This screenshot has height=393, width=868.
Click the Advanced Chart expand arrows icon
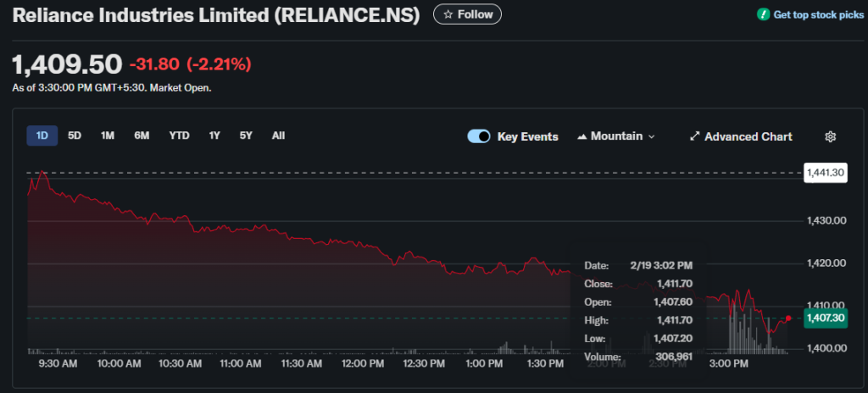[695, 136]
